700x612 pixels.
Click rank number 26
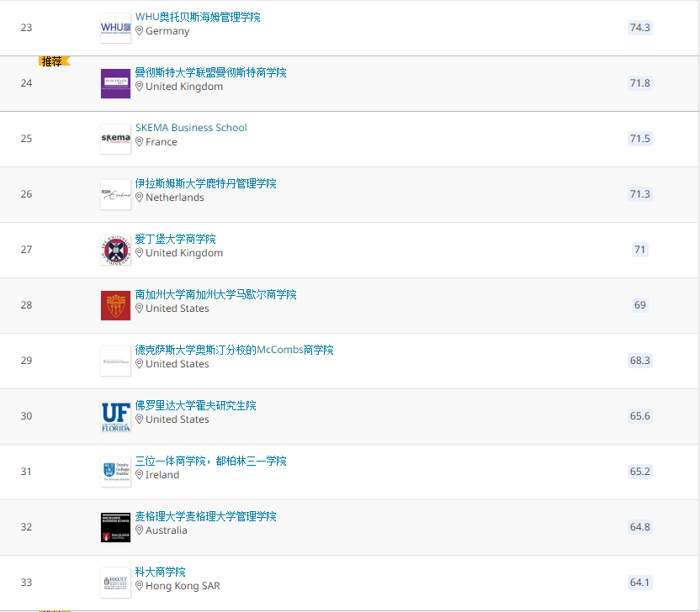click(26, 194)
